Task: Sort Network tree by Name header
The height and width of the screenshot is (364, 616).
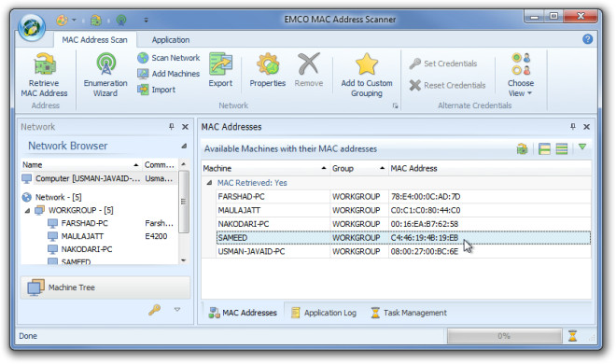Action: tap(81, 164)
